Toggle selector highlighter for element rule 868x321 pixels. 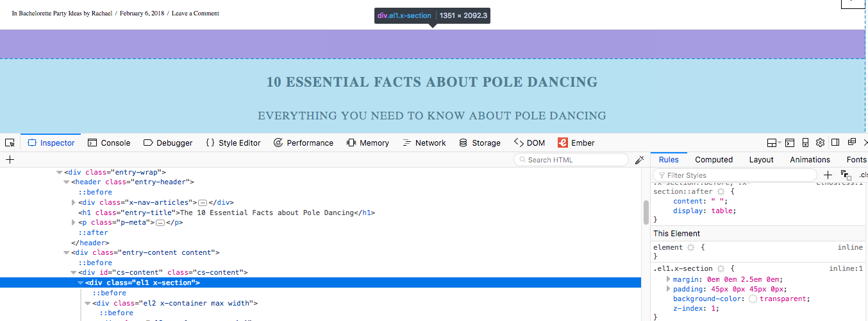point(690,247)
